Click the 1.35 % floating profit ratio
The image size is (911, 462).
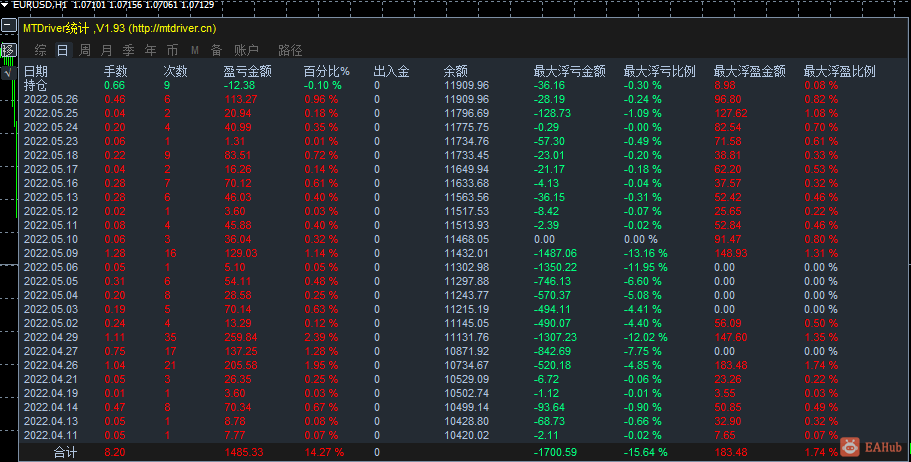tap(822, 337)
